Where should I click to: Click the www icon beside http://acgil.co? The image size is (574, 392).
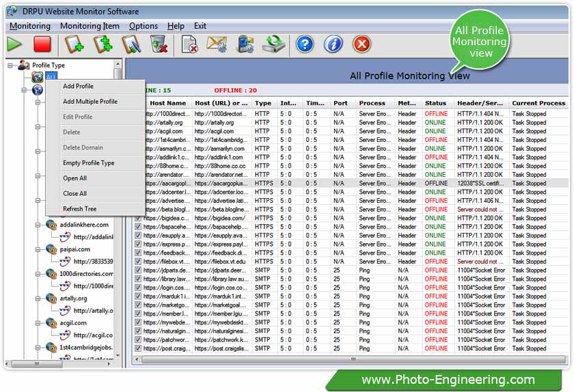coord(65,335)
